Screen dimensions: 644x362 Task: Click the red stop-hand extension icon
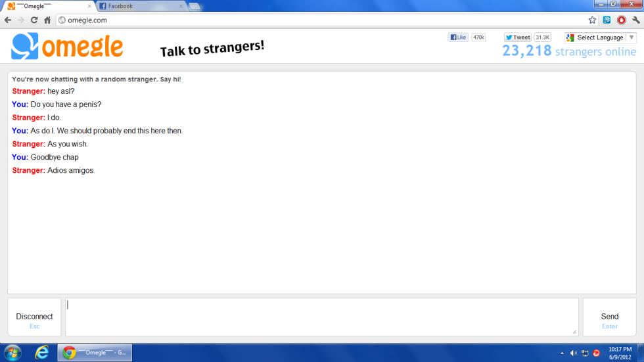(621, 20)
